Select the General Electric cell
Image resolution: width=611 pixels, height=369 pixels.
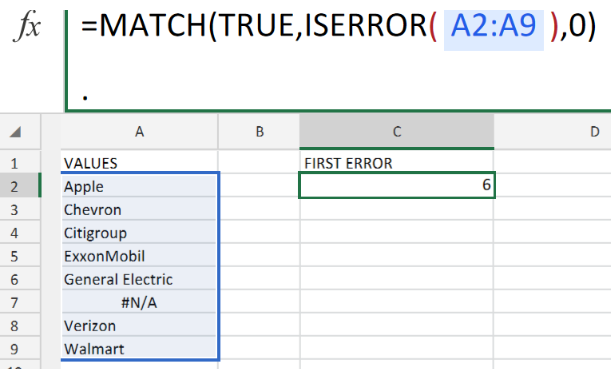coord(140,279)
